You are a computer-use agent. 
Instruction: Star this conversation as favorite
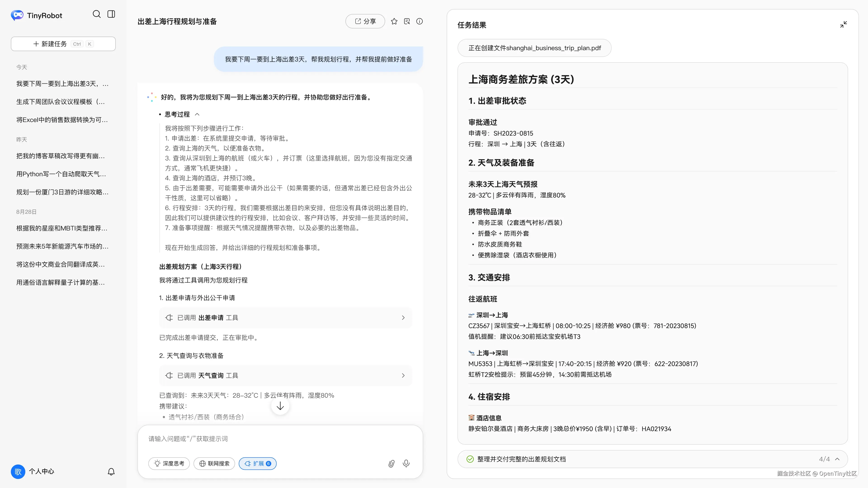tap(394, 21)
